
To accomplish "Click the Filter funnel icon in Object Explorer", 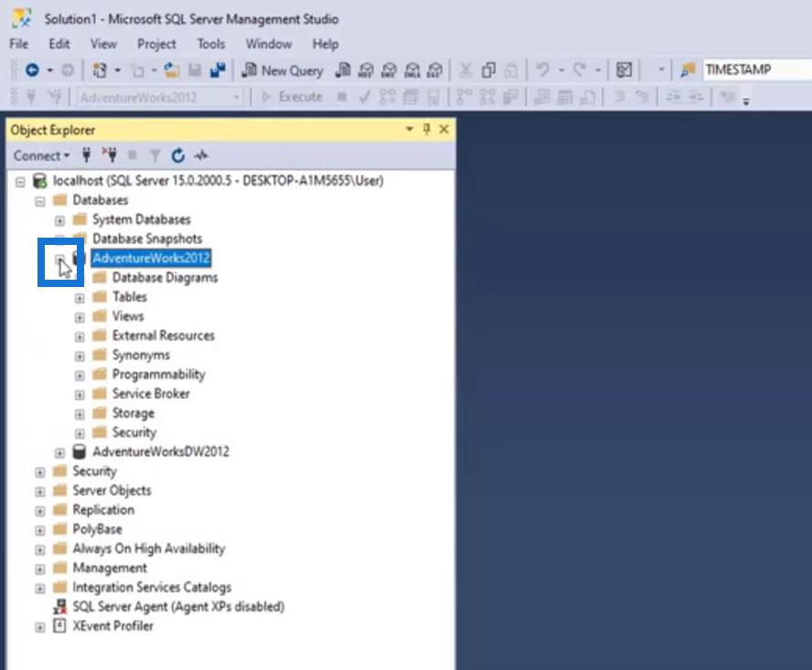I will (x=155, y=155).
